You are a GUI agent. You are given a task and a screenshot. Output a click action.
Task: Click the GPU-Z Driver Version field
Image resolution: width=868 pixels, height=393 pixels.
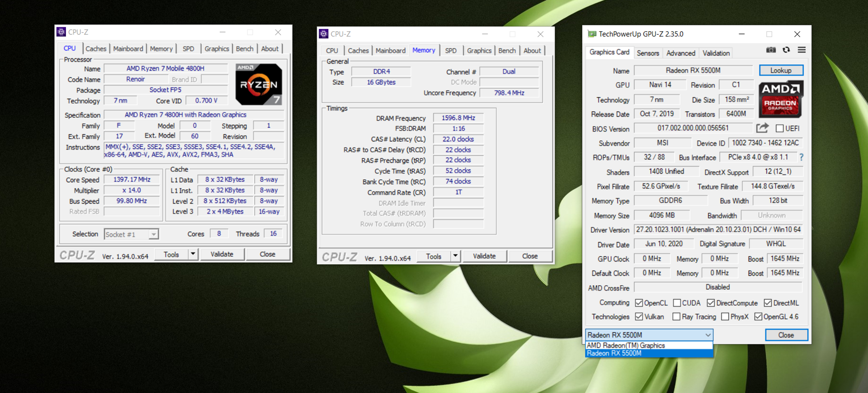pos(718,230)
